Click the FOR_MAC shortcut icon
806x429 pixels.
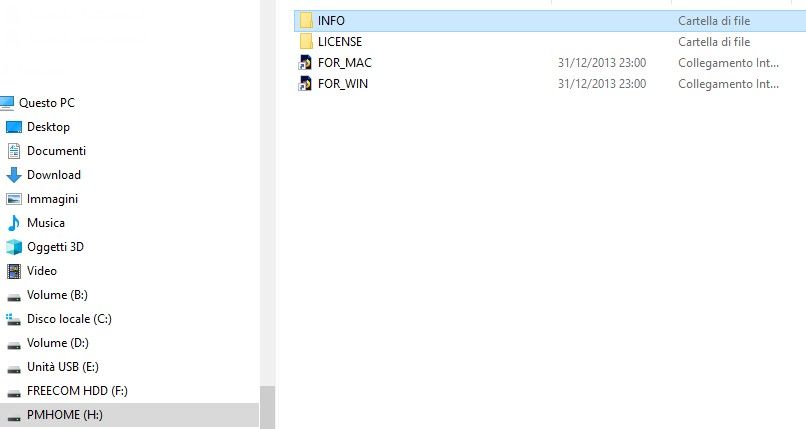(305, 63)
